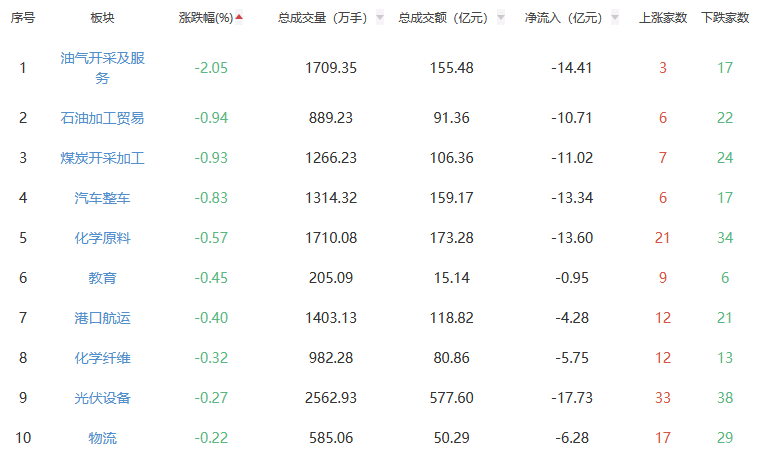Open the 化学原料 sector link

(x=102, y=238)
